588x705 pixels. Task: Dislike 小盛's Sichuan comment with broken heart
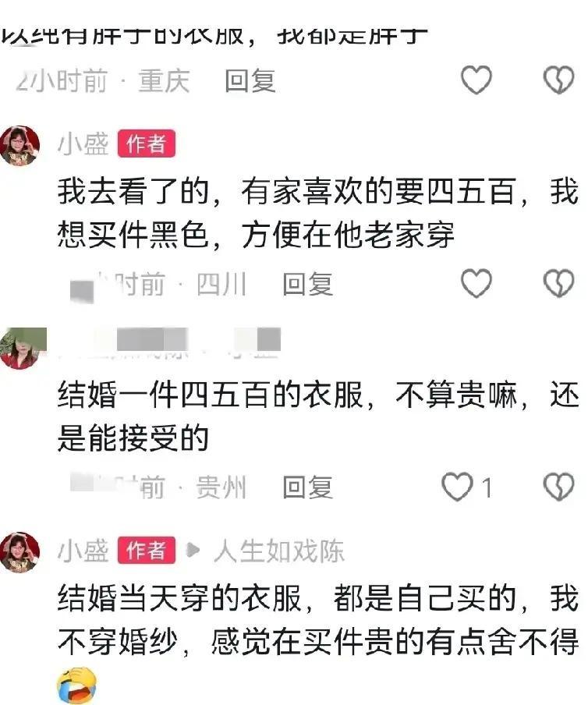[559, 283]
